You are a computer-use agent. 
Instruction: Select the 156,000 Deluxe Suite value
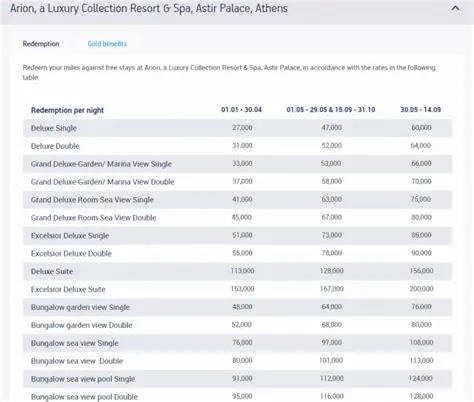click(421, 271)
